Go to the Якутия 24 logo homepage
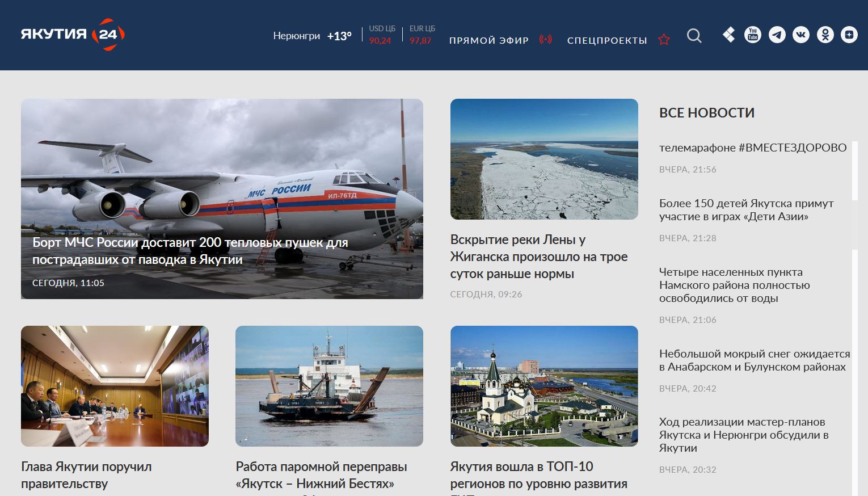This screenshot has width=868, height=496. click(x=73, y=35)
